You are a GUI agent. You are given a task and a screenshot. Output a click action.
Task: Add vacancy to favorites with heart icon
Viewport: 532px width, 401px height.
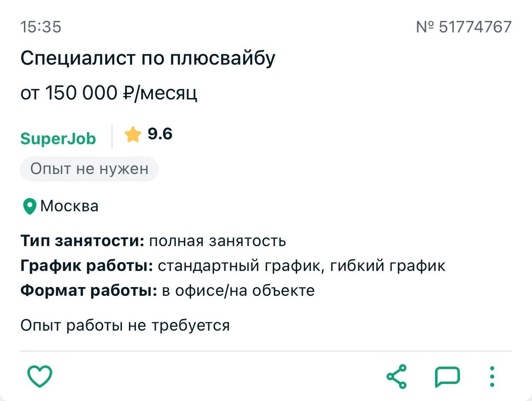(x=40, y=376)
